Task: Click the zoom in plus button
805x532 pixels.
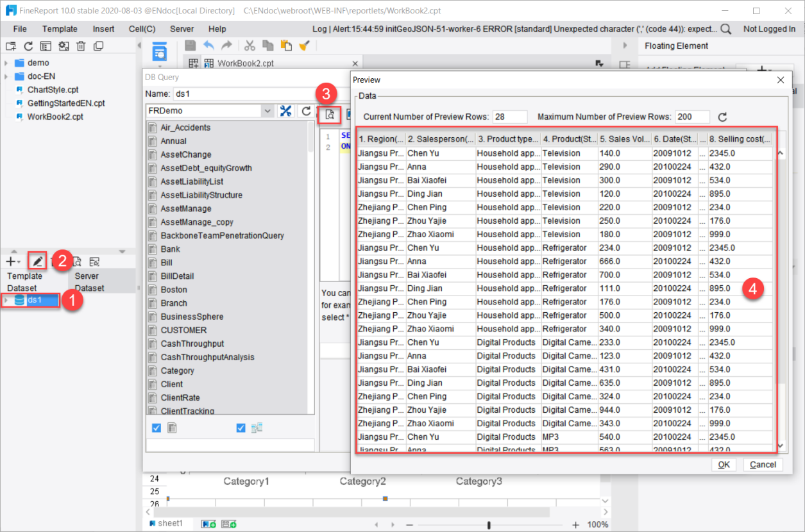Action: pos(575,525)
